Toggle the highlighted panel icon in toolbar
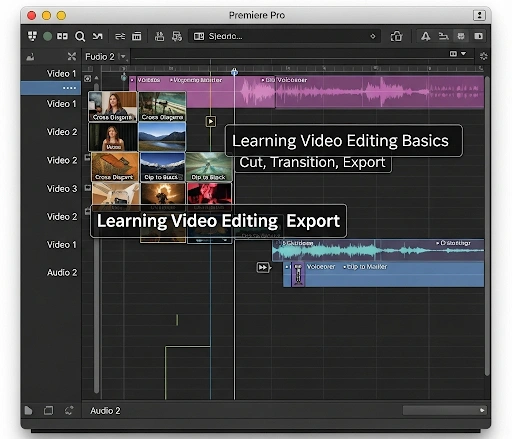 tap(461, 36)
